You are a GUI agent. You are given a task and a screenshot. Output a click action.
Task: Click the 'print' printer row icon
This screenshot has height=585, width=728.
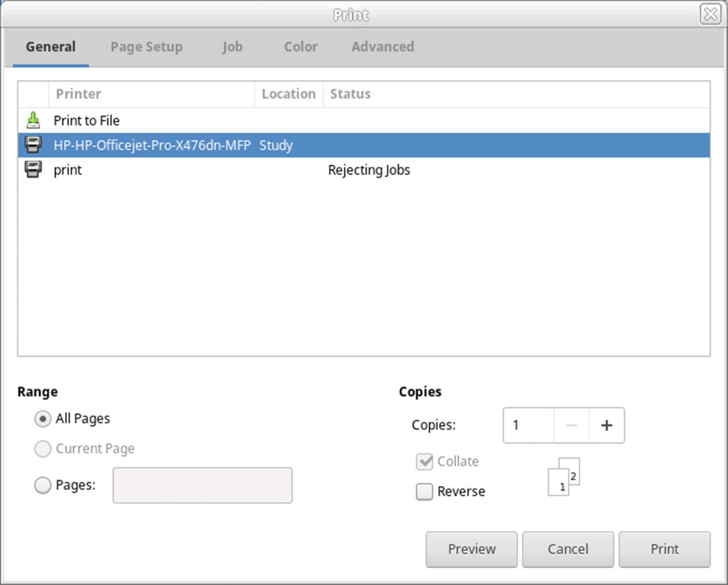click(x=33, y=169)
